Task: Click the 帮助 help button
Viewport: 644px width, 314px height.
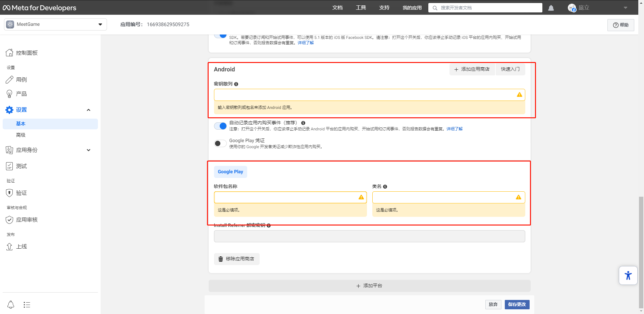Action: pos(621,25)
